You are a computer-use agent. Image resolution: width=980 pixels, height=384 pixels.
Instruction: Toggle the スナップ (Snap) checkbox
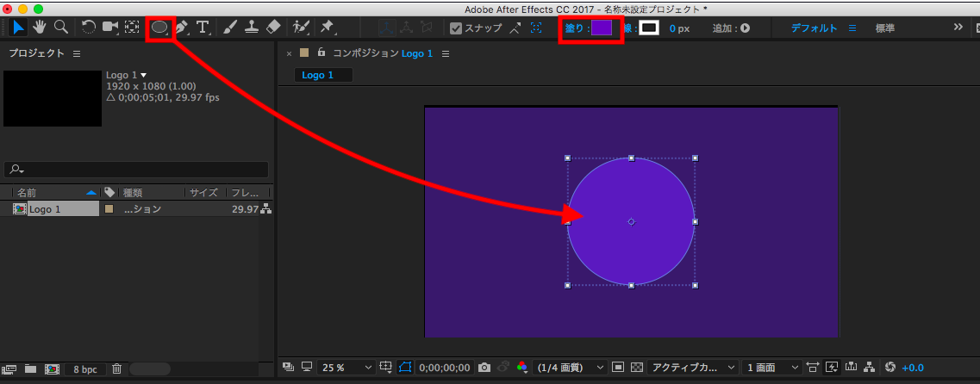tap(457, 28)
